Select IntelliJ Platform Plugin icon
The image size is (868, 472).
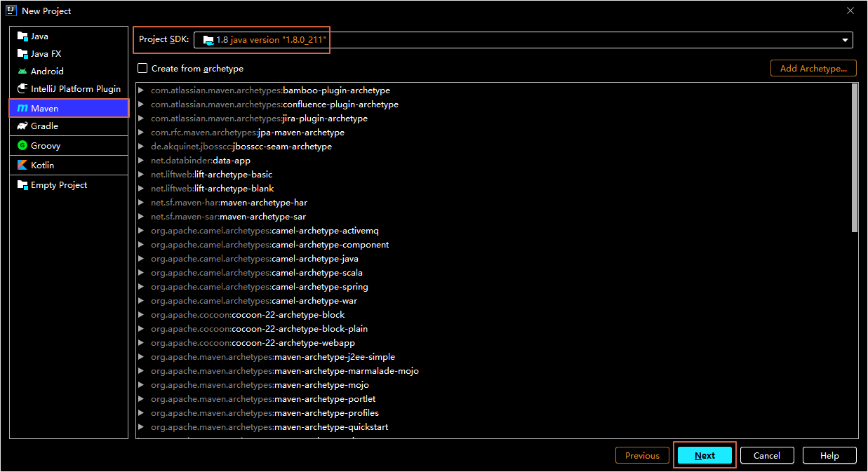click(22, 89)
